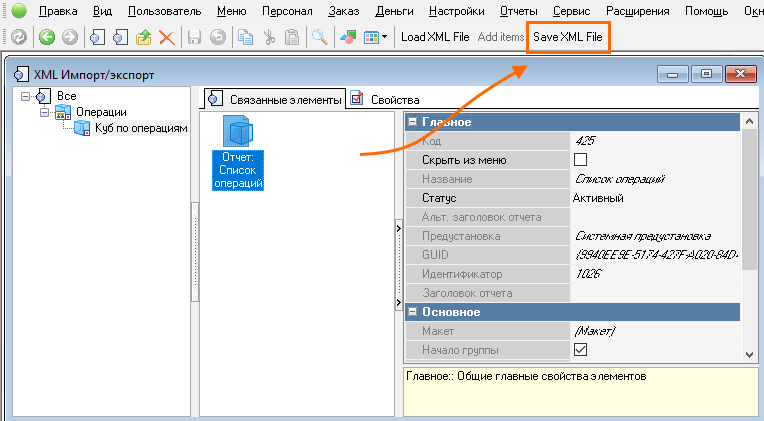Click the red X delete icon
This screenshot has height=421, width=764.
167,37
